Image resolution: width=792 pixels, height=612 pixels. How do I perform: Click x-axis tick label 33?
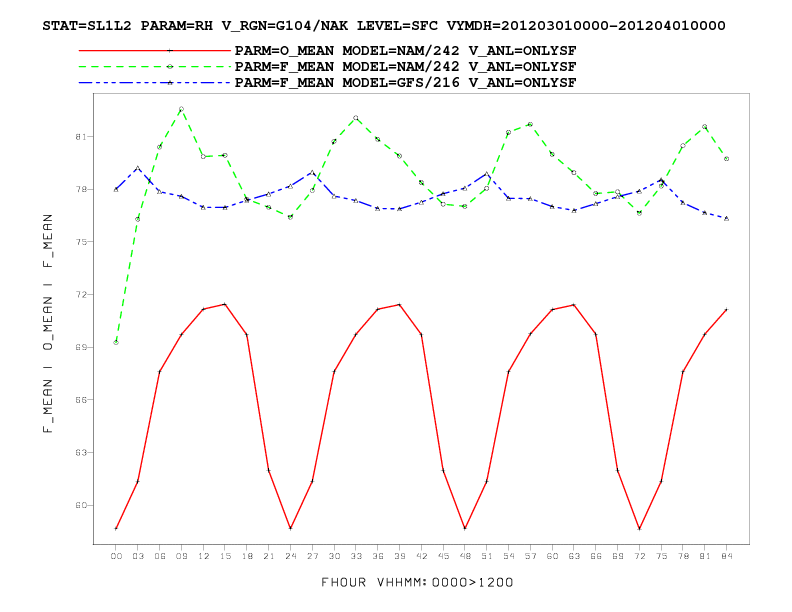click(356, 556)
